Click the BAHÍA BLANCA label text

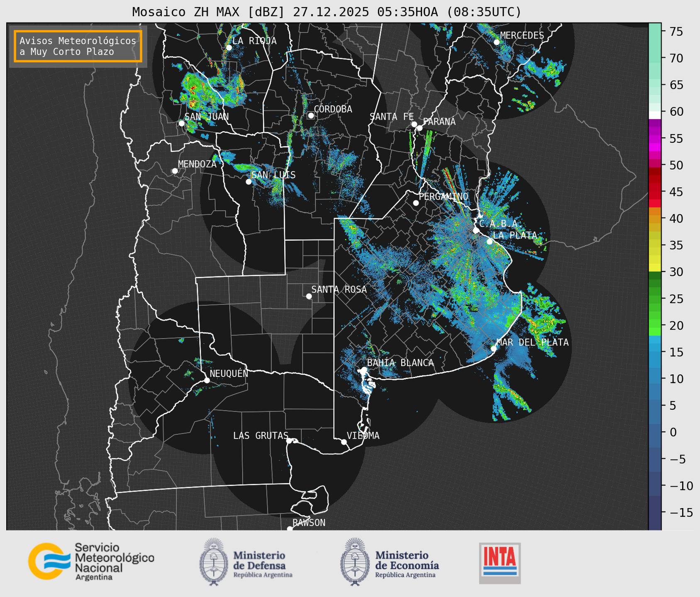(400, 363)
